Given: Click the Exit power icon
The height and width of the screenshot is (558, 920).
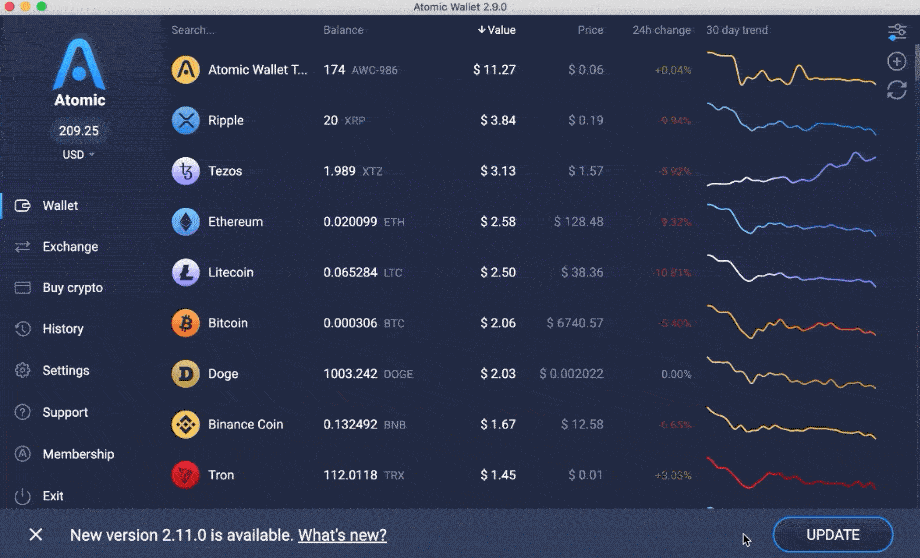Looking at the screenshot, I should (x=22, y=496).
